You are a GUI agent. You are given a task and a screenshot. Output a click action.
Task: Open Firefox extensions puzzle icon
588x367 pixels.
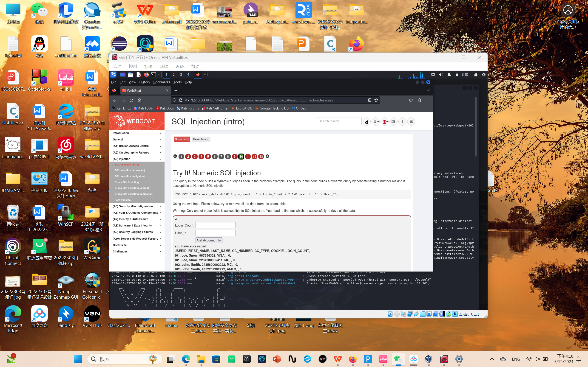(x=419, y=100)
